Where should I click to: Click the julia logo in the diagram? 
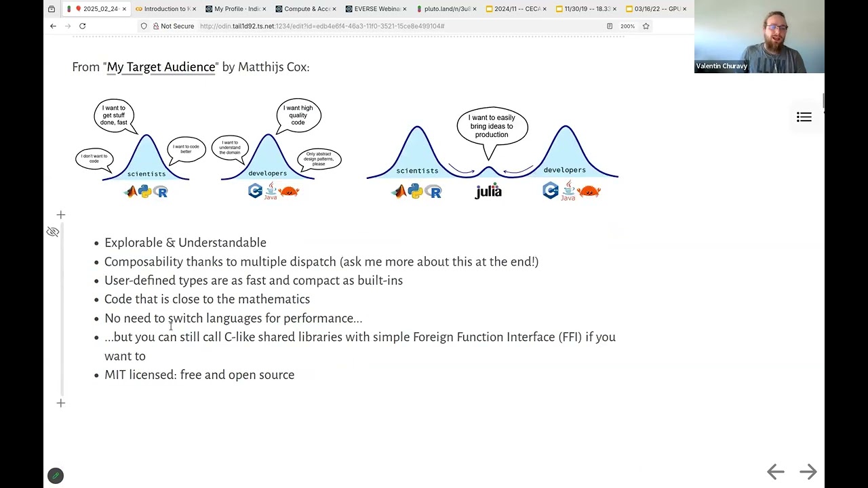click(488, 191)
